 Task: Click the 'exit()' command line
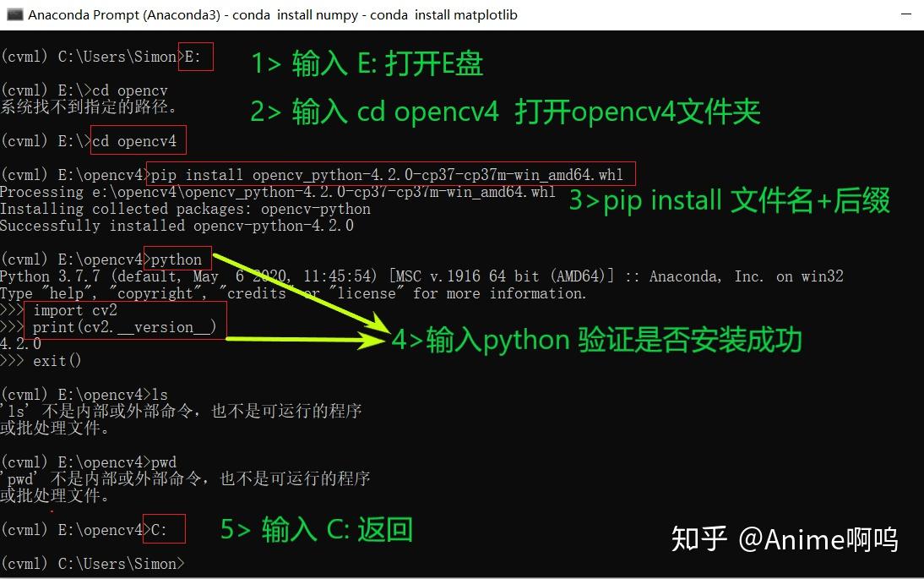[41, 360]
